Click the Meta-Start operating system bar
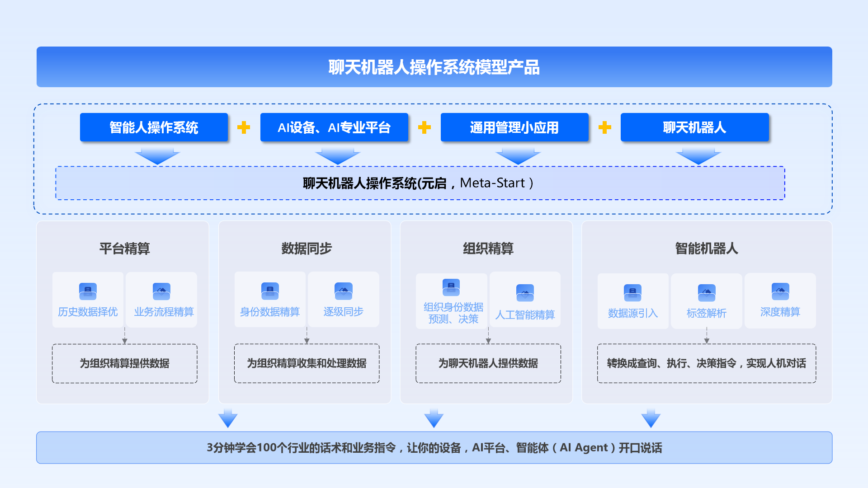This screenshot has height=488, width=868. point(420,183)
